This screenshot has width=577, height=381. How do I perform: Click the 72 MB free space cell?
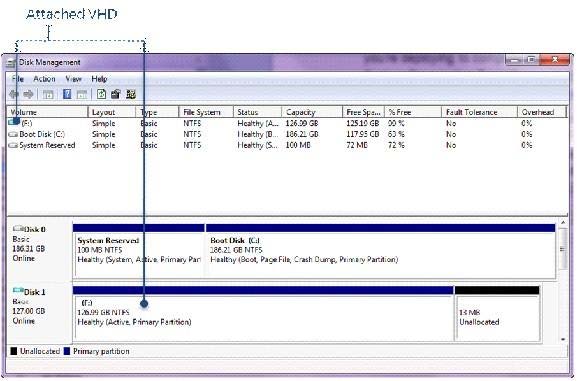(x=357, y=145)
